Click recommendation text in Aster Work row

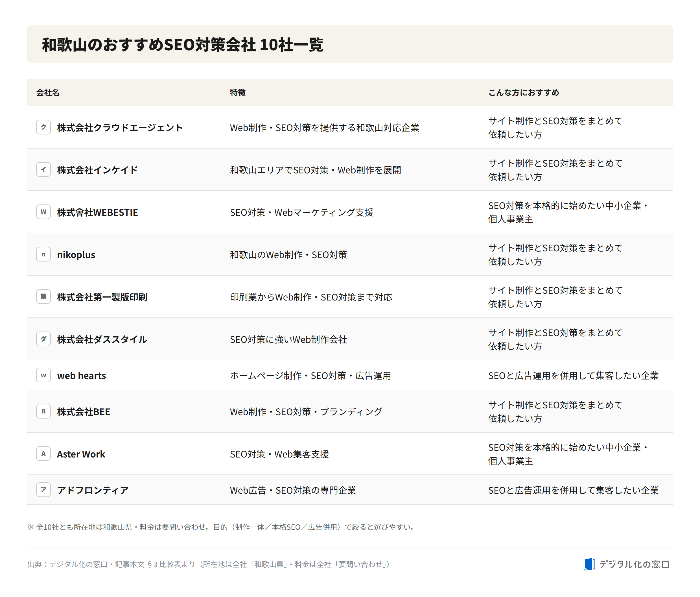[x=568, y=454]
